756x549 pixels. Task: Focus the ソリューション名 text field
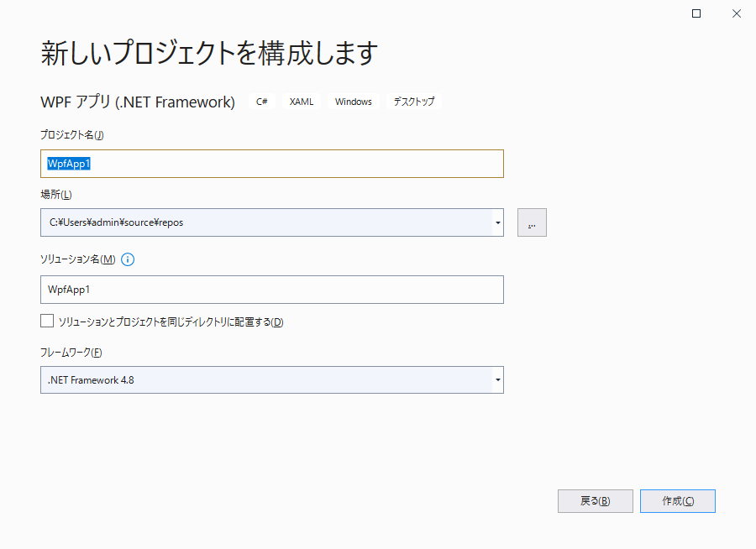click(x=271, y=290)
